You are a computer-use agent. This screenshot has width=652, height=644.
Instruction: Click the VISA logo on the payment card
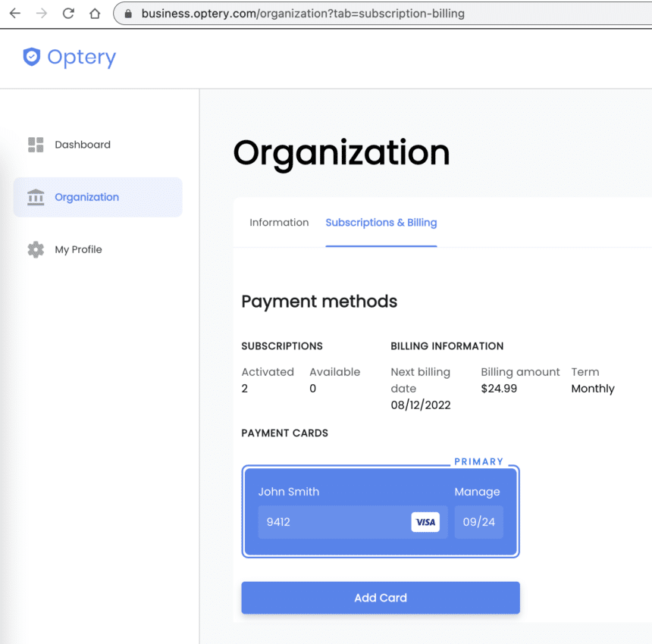[425, 522]
